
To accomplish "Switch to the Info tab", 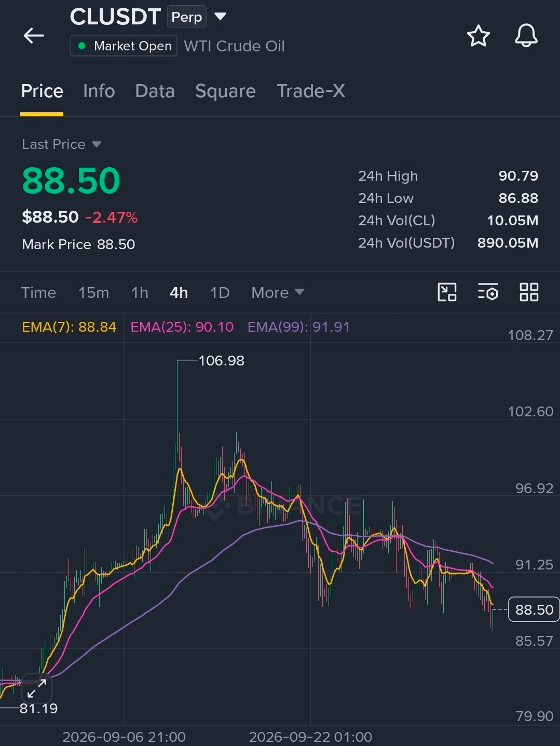I will coord(99,91).
